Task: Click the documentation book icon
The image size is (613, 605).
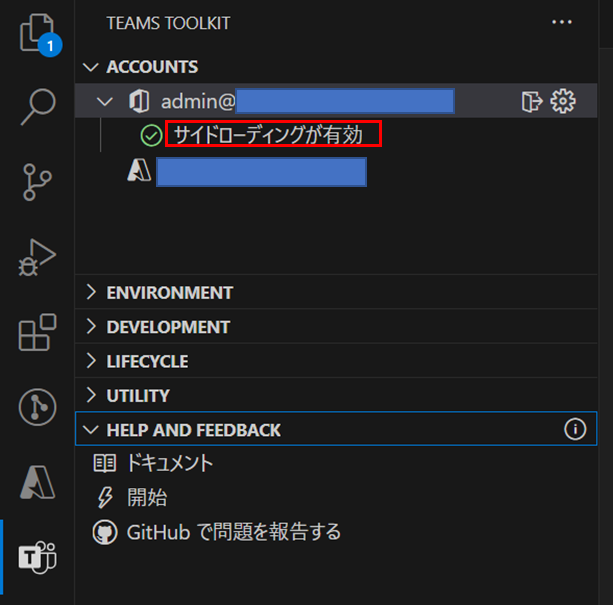Action: 105,464
